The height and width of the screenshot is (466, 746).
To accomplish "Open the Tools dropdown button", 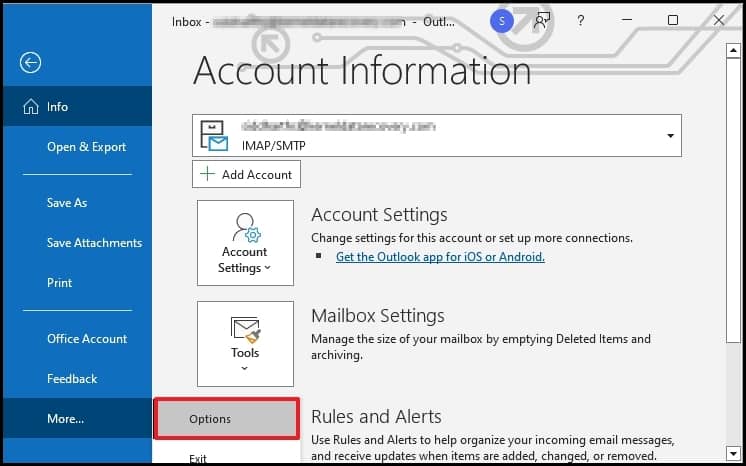I will tap(245, 344).
